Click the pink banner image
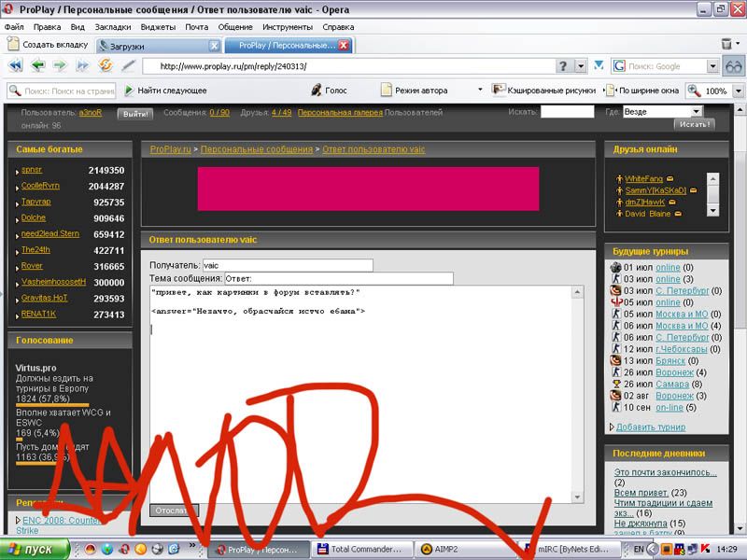 [x=368, y=189]
